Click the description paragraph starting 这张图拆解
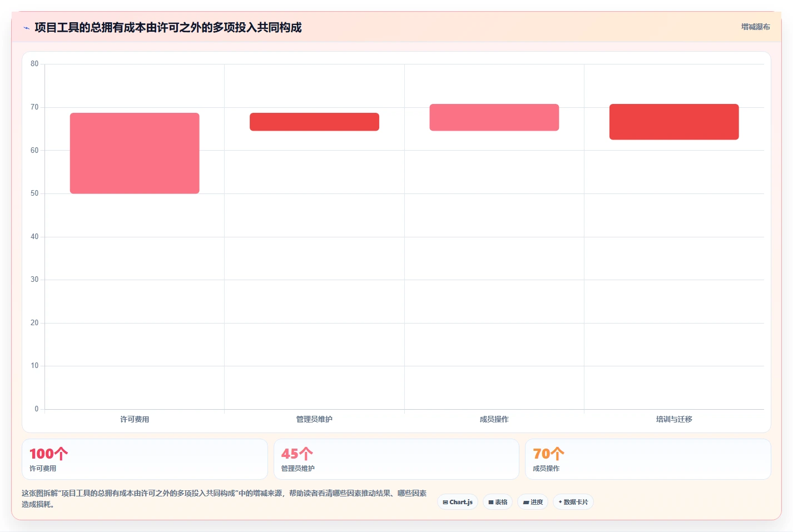Screen dimensions: 793x532 (x=225, y=499)
